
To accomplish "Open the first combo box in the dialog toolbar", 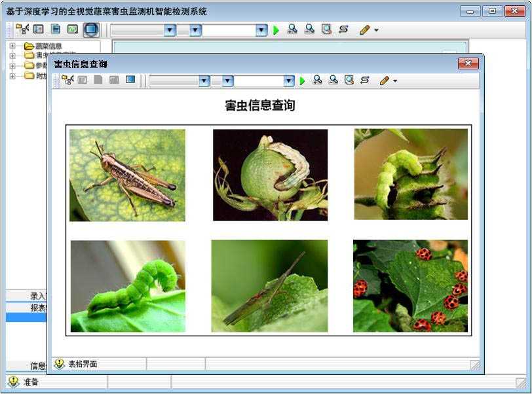I will pyautogui.click(x=204, y=81).
